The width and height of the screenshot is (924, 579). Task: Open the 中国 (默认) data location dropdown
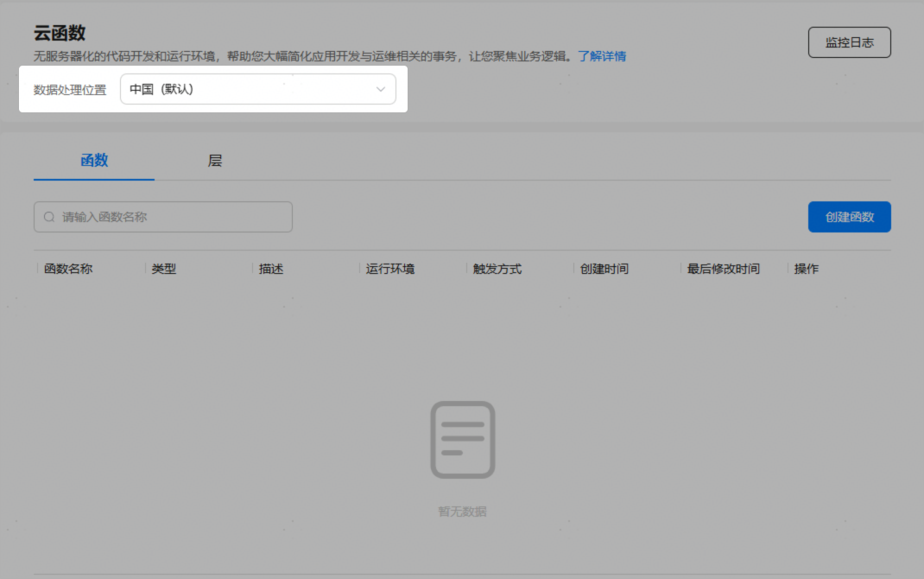tap(257, 89)
